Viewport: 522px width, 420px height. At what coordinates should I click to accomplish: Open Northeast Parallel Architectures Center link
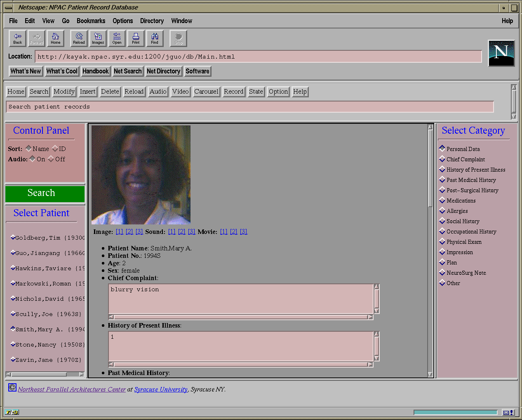pyautogui.click(x=72, y=389)
